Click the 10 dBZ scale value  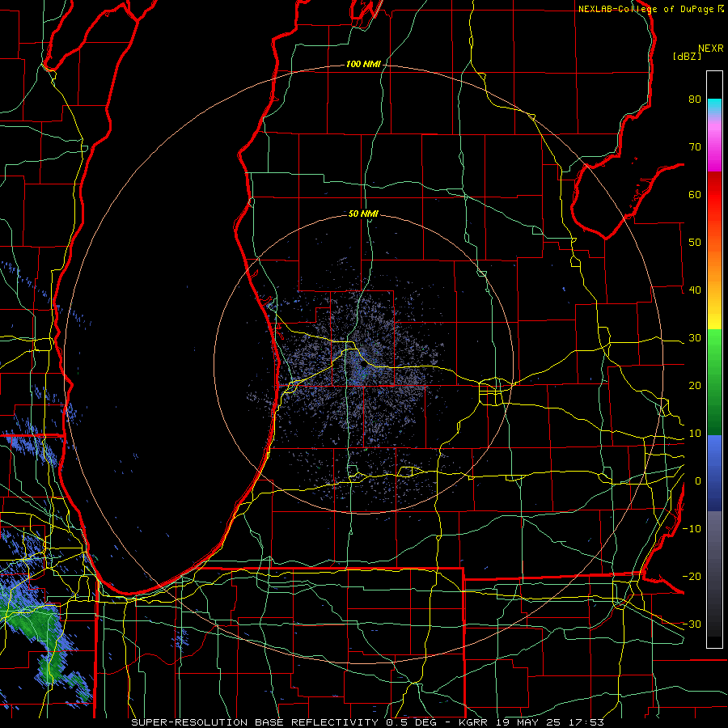point(695,434)
